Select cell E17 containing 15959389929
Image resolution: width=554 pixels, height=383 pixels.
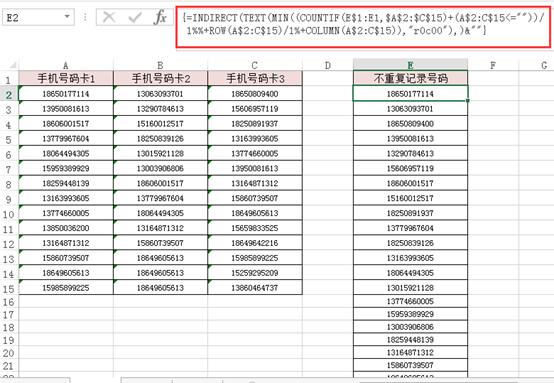click(x=410, y=314)
